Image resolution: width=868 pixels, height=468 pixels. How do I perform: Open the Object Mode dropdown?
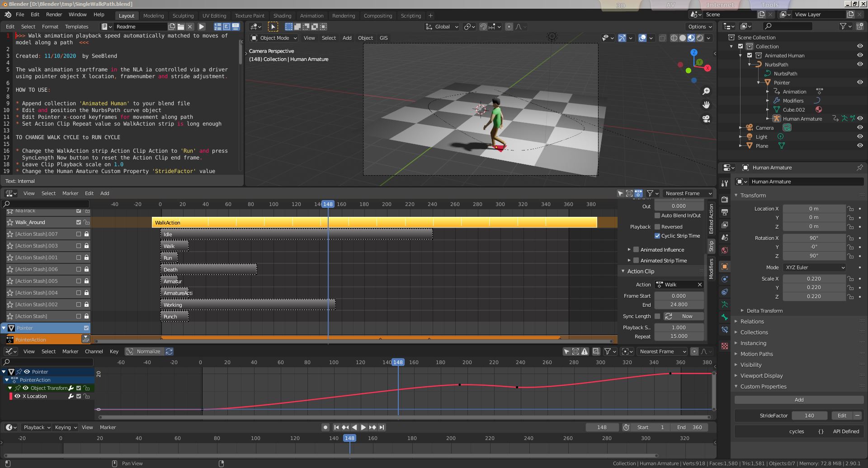point(274,38)
